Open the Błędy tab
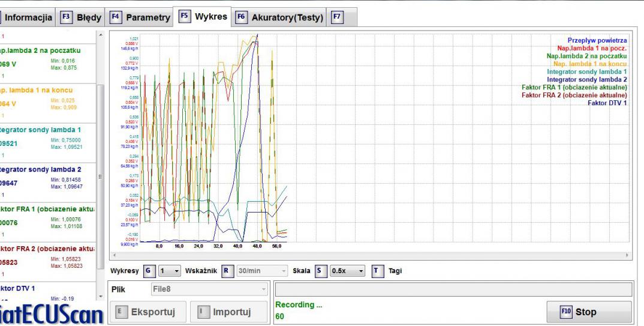644x326 pixels. pos(82,17)
